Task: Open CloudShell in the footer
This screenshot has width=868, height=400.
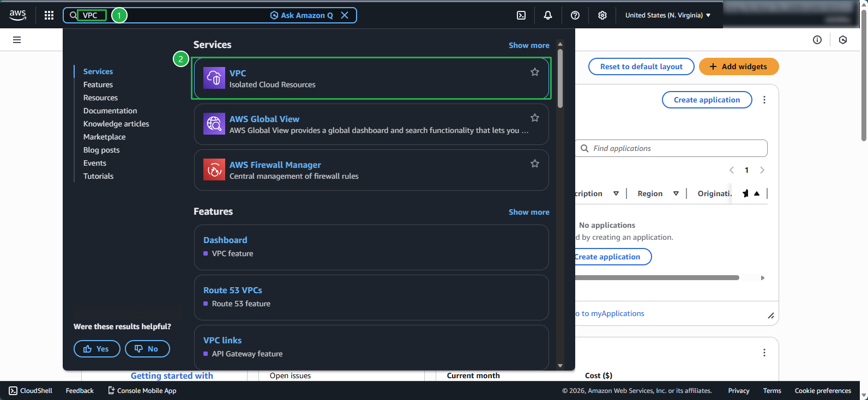Action: [31, 391]
